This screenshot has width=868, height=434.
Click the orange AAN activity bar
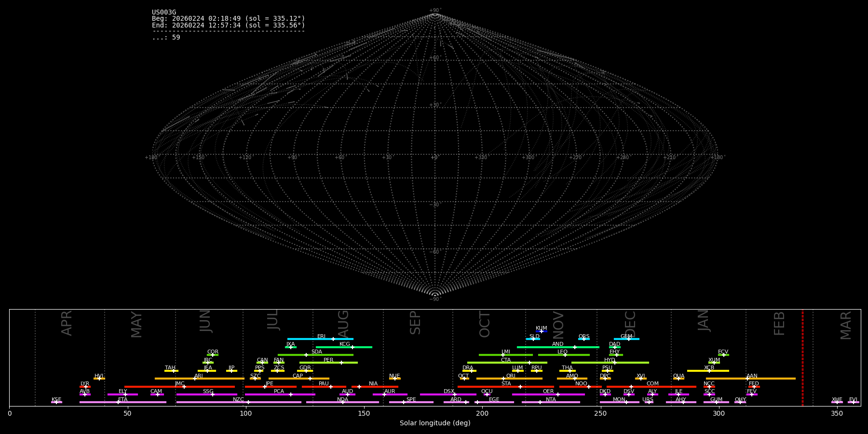[751, 379]
